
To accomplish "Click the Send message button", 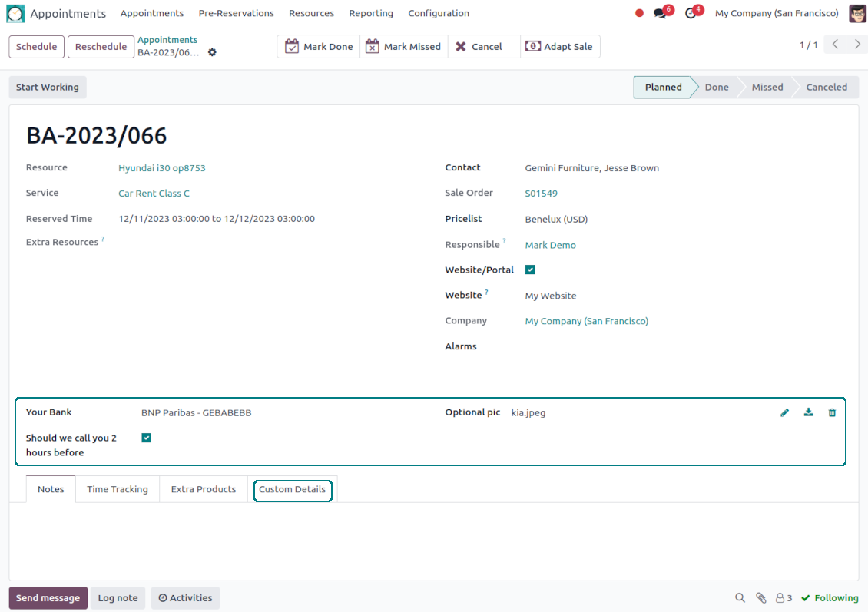I will click(48, 598).
